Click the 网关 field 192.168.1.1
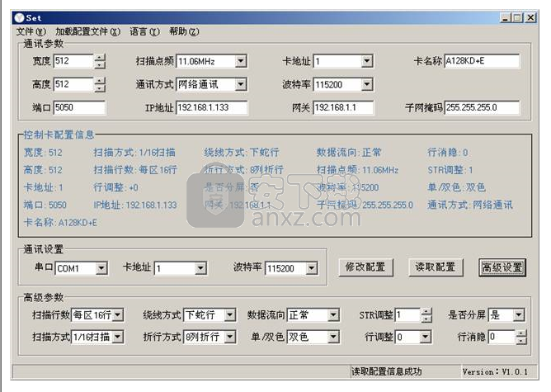This screenshot has height=392, width=551. (x=343, y=107)
